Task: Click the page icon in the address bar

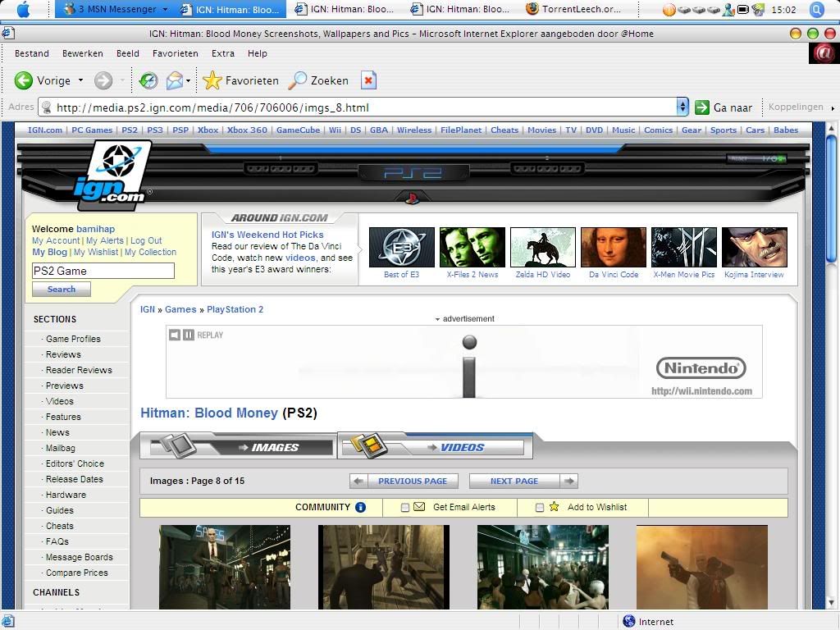Action: point(47,107)
